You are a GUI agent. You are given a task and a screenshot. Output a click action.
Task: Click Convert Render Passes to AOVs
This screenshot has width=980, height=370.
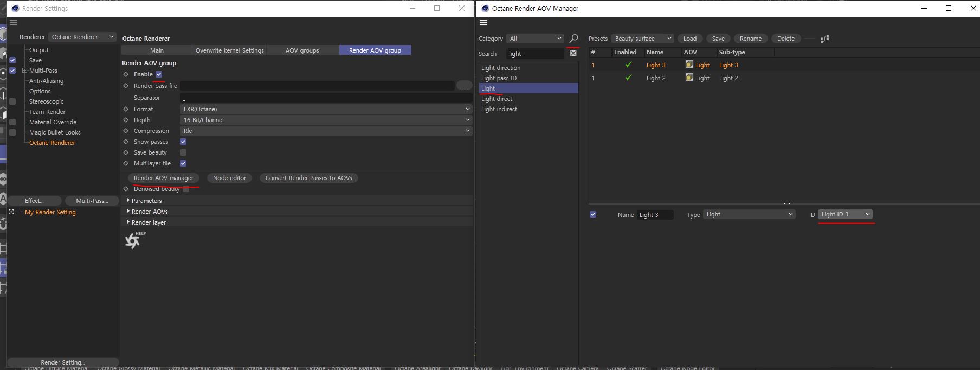point(309,178)
